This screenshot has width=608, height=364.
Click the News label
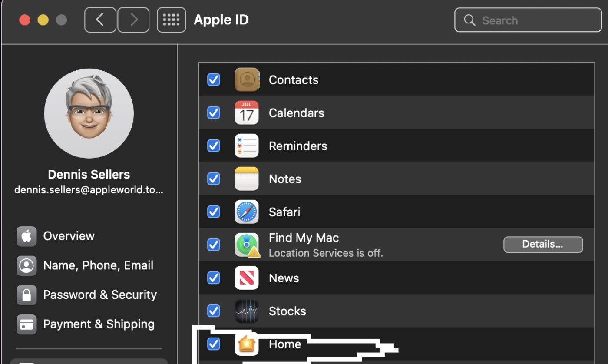(x=284, y=278)
